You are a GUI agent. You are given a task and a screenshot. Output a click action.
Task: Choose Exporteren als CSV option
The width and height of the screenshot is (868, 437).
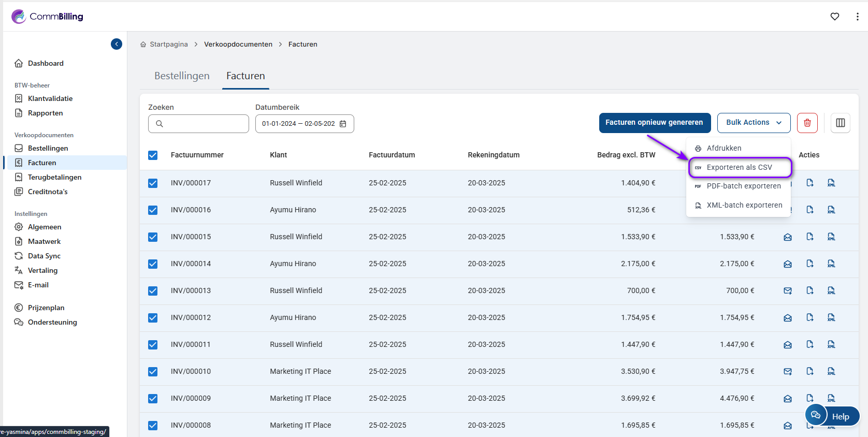739,167
